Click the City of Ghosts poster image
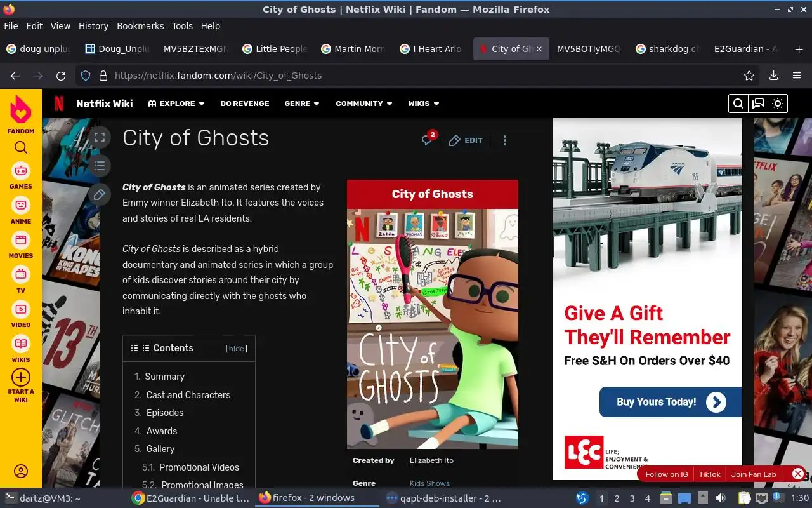 (433, 329)
